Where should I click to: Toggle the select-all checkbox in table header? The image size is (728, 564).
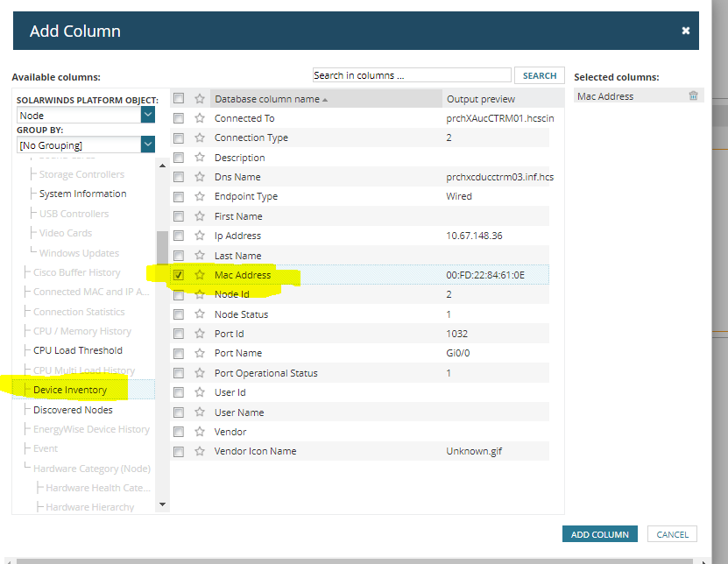179,98
